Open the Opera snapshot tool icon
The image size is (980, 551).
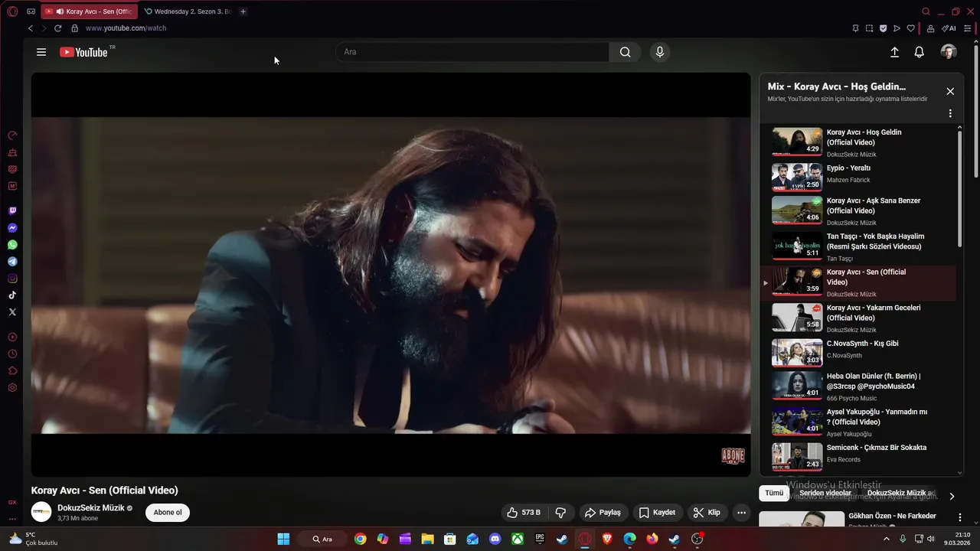[869, 28]
